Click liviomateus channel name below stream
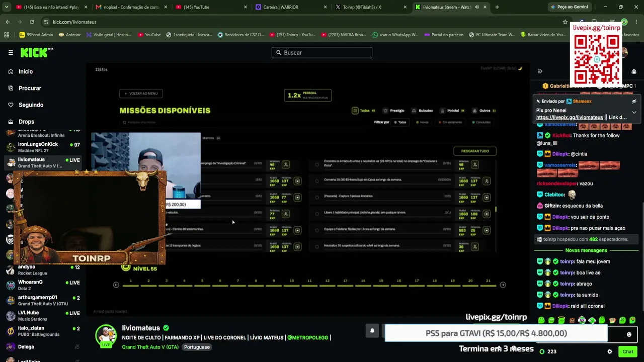This screenshot has height=362, width=644. (x=141, y=328)
